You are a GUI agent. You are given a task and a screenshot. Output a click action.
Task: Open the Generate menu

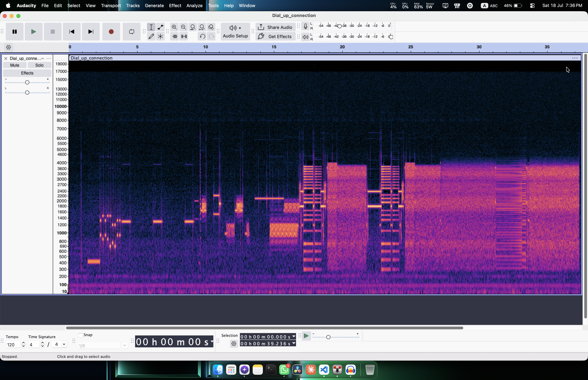pyautogui.click(x=154, y=5)
